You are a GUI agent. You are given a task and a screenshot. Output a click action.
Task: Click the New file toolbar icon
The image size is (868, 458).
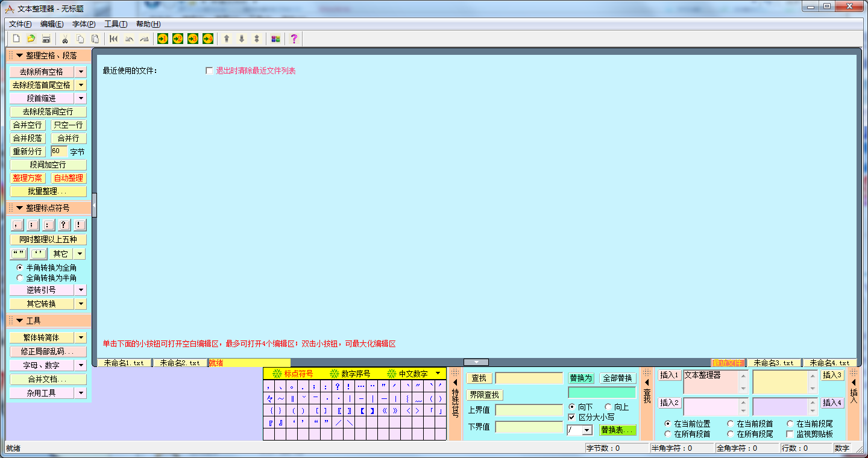tap(16, 39)
